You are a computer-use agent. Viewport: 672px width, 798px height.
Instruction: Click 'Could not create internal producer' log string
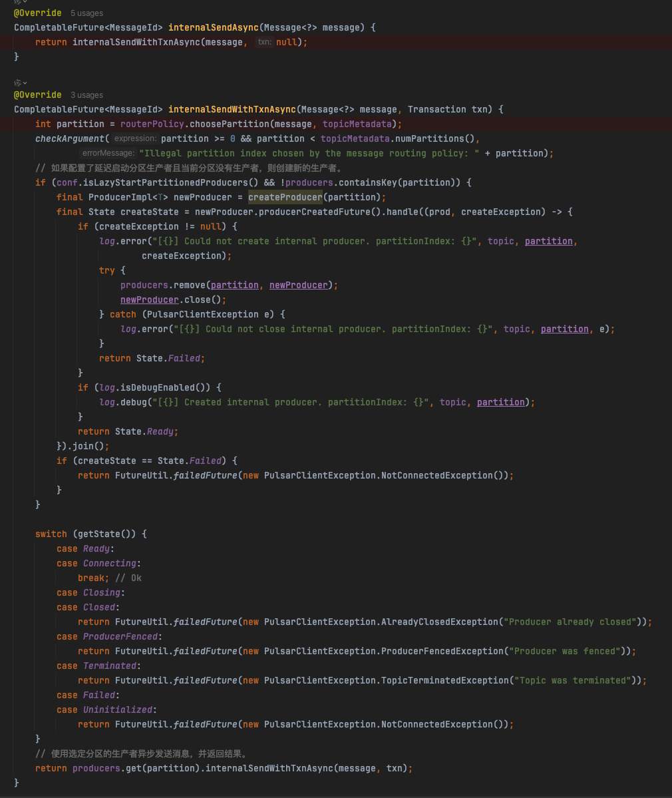click(315, 241)
